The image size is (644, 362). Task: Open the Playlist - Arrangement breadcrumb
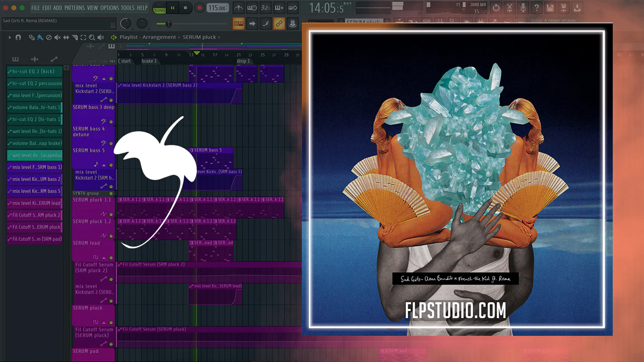tap(147, 37)
